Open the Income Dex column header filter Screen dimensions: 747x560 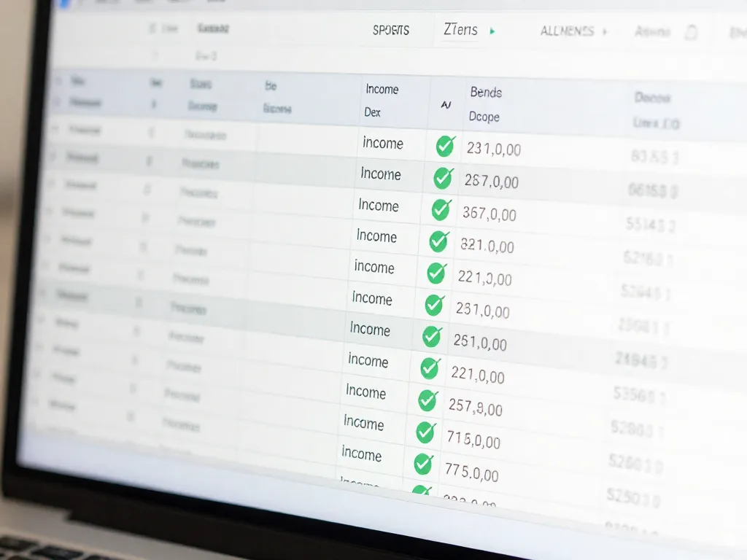click(382, 101)
